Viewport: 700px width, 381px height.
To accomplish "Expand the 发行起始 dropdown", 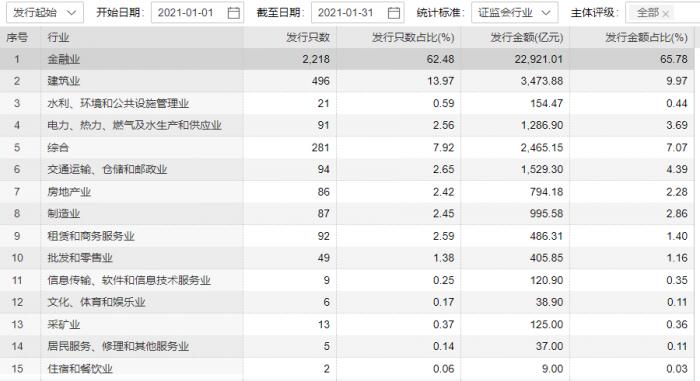I will (x=45, y=13).
